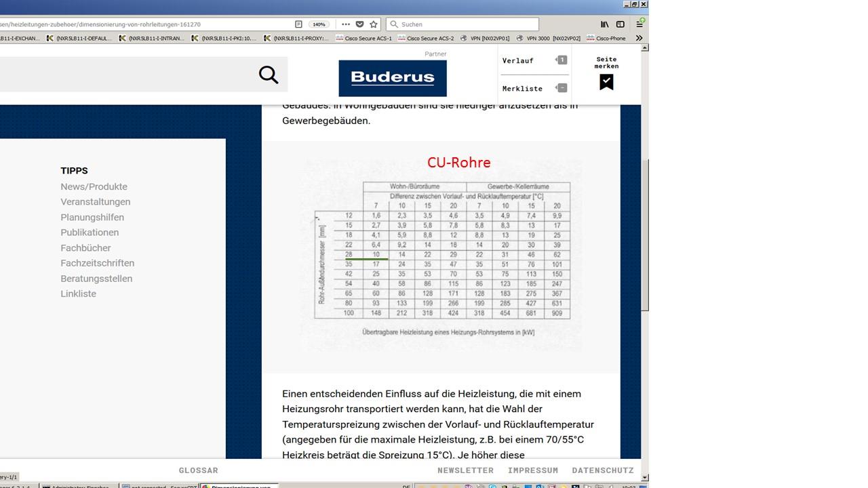Open the NXRSLB11-I-DEFAUL bookmark

pos(79,39)
